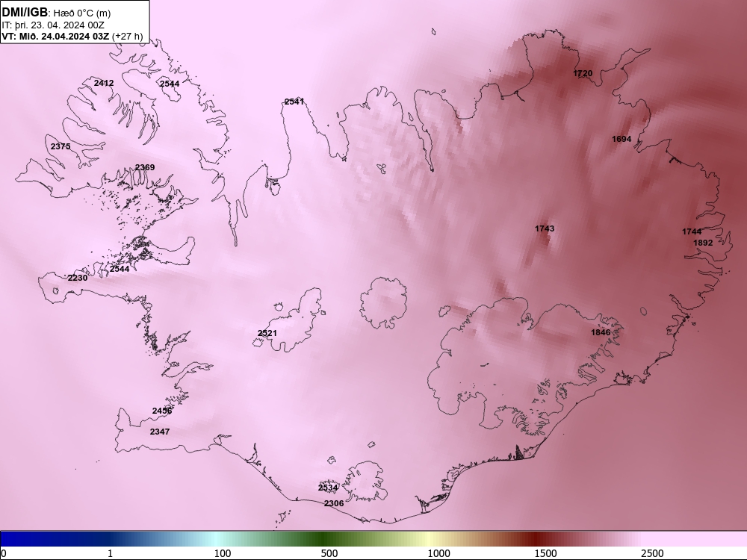747x560 pixels.
Task: Select the 2369 height label
Action: click(145, 167)
